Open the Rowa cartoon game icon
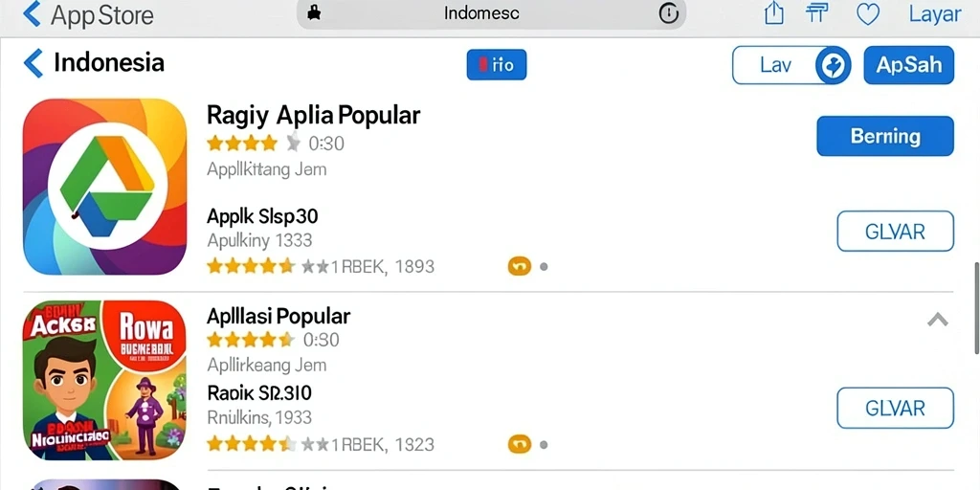 click(105, 381)
